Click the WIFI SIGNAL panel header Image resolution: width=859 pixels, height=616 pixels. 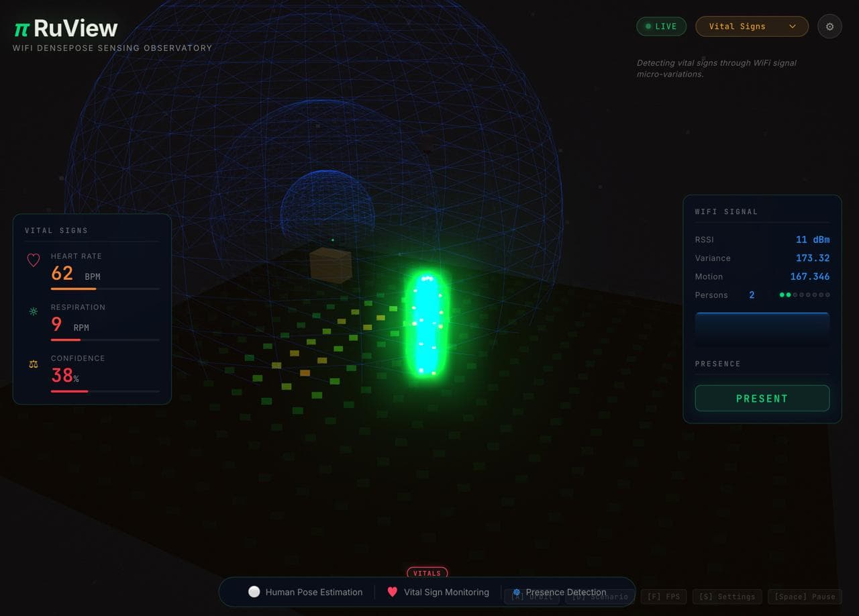coord(726,211)
